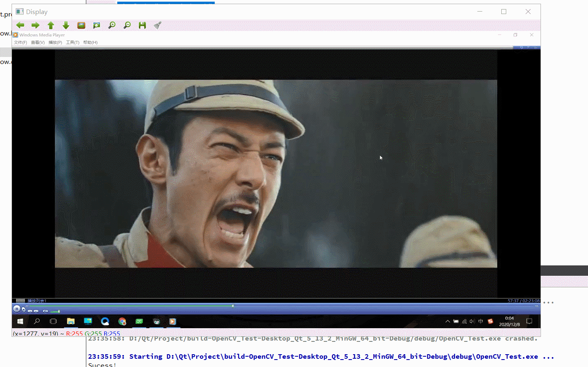The width and height of the screenshot is (588, 367).
Task: Open the 帮助(H) menu
Action: [90, 43]
